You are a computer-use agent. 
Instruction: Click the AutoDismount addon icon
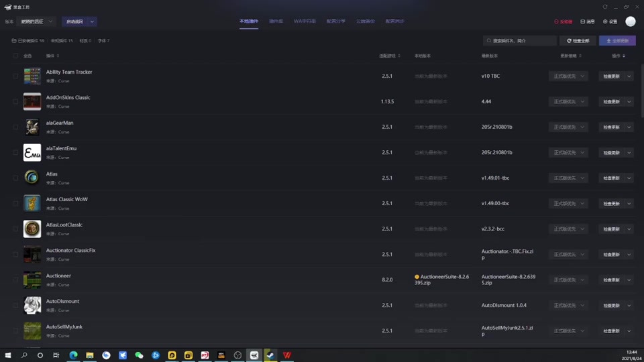32,305
